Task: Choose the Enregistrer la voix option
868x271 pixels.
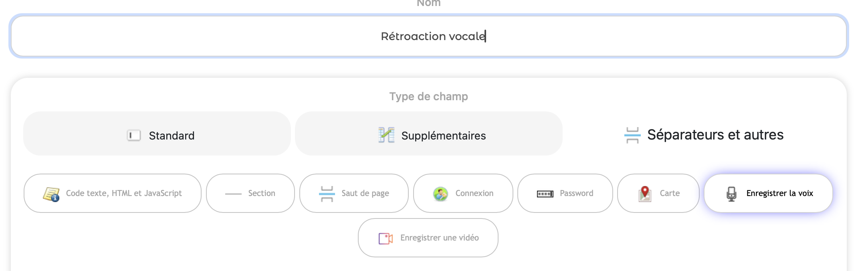Action: point(779,193)
